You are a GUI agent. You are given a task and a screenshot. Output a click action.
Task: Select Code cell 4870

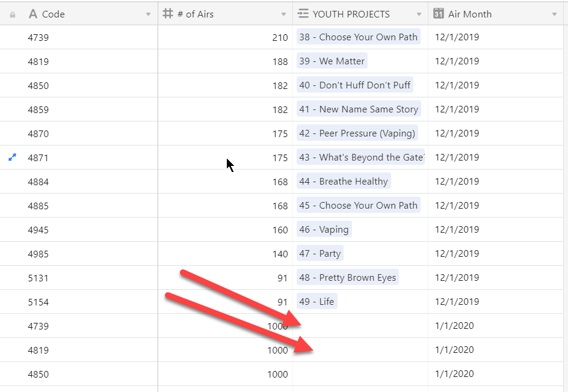pos(79,133)
